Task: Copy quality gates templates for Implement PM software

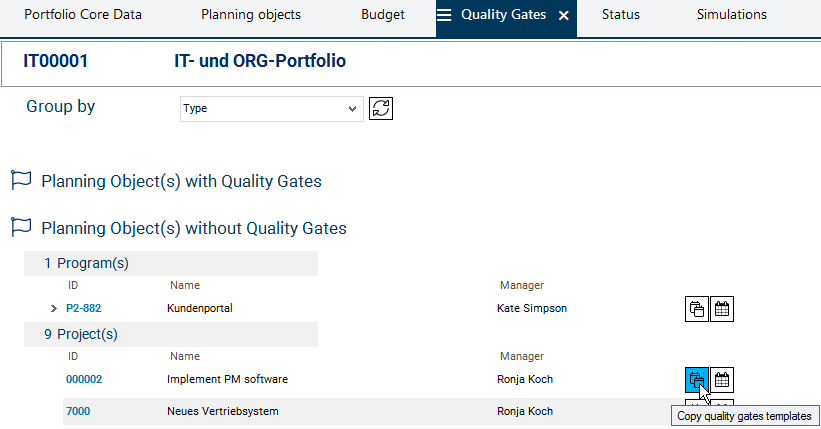Action: [x=696, y=380]
